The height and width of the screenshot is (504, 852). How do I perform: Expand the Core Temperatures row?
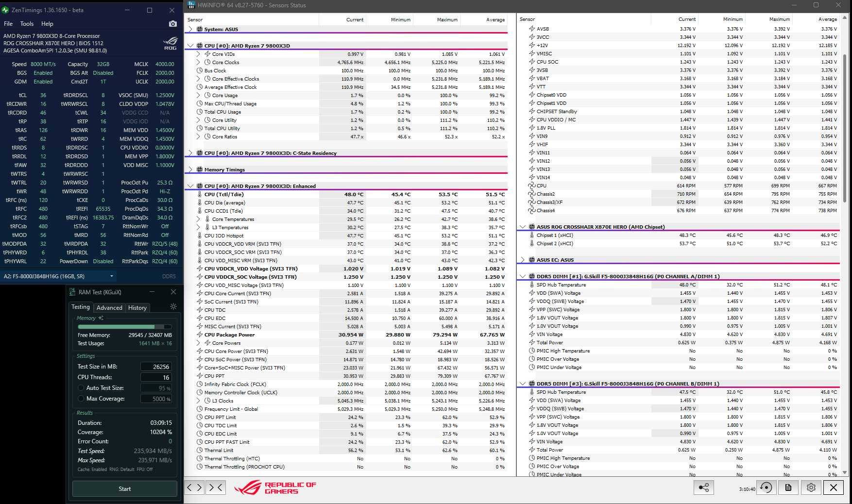[198, 219]
